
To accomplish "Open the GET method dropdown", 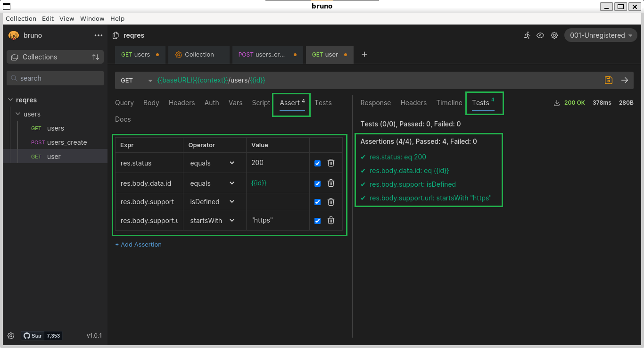I will click(x=137, y=80).
